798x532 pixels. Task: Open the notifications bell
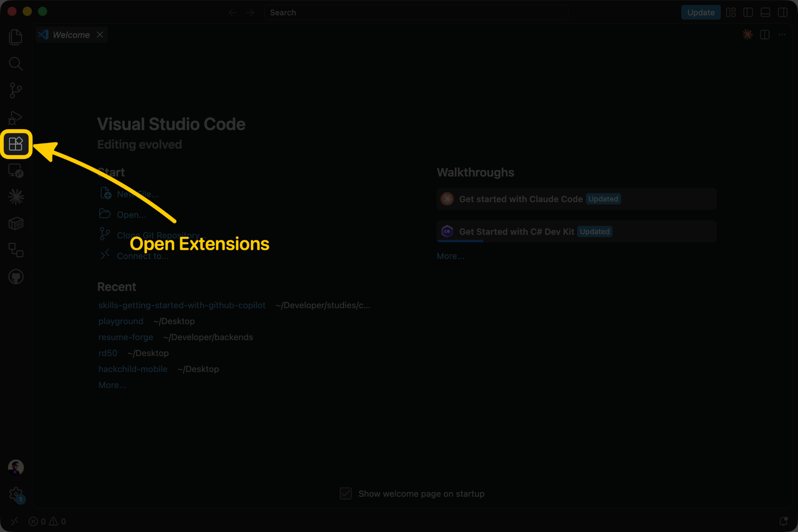point(784,522)
